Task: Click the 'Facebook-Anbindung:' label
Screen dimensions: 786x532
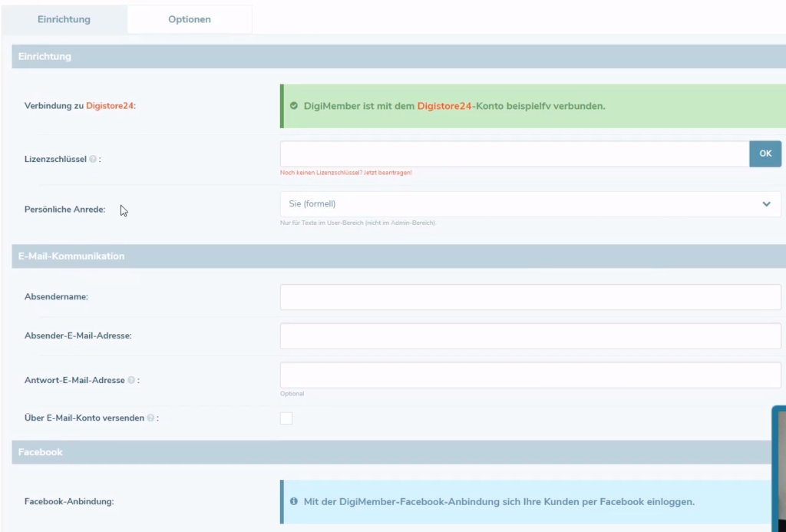Action: tap(69, 501)
